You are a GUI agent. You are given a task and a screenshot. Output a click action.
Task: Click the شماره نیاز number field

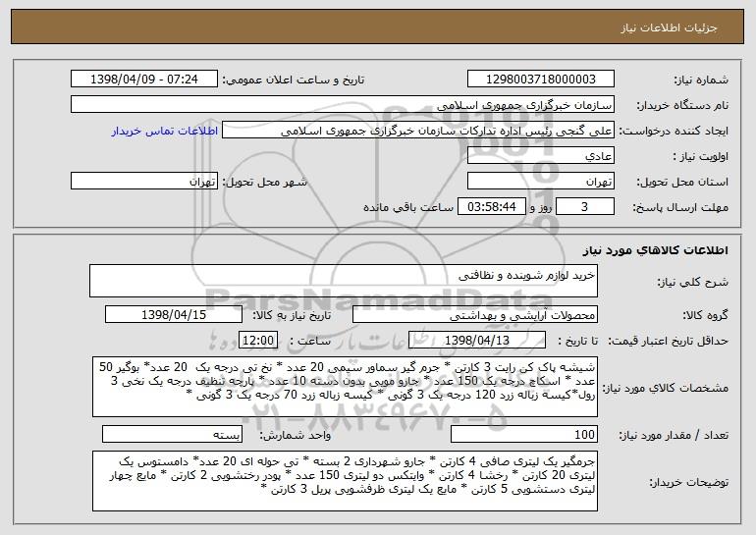(x=540, y=79)
